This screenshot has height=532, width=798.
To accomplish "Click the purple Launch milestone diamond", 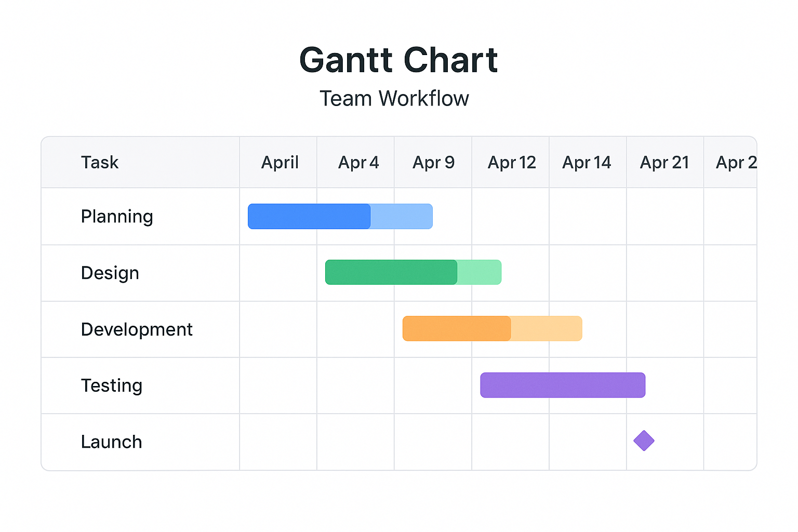I will coord(644,441).
